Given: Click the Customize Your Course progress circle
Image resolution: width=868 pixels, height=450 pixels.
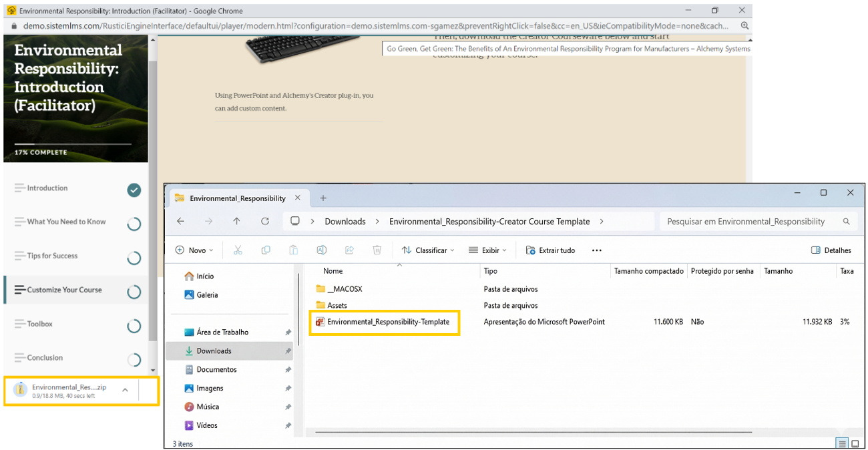Looking at the screenshot, I should click(x=134, y=292).
